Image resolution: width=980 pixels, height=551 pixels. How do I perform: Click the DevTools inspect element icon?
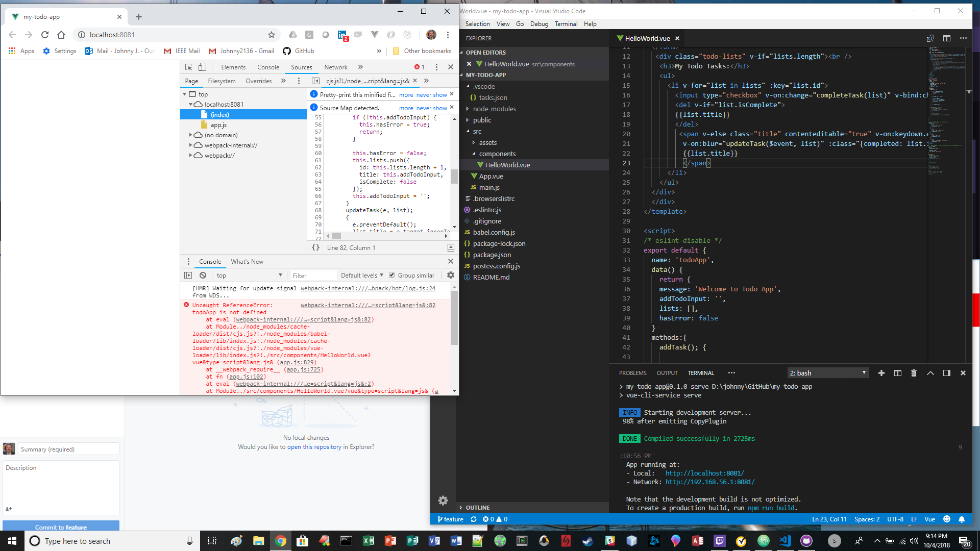(x=188, y=67)
